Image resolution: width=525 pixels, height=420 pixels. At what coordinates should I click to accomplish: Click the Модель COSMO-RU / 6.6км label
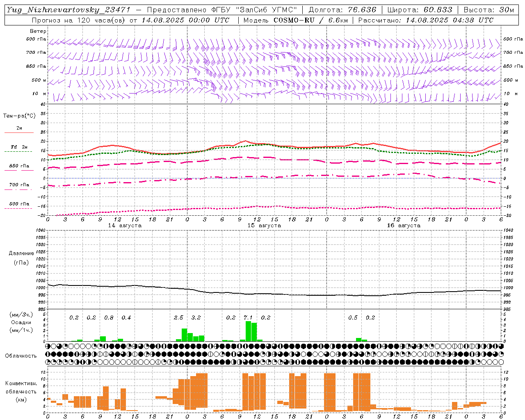pyautogui.click(x=296, y=20)
